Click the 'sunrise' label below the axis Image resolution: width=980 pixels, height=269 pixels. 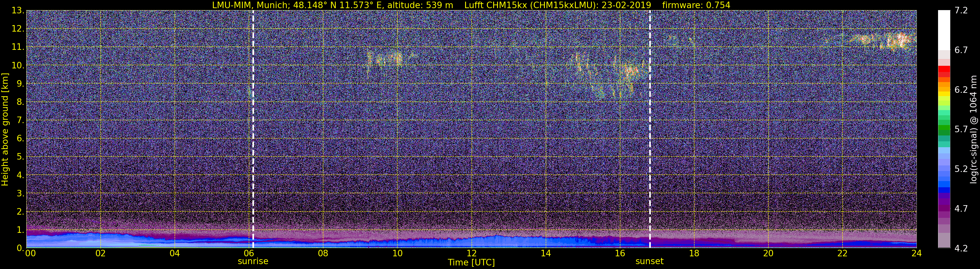253,261
